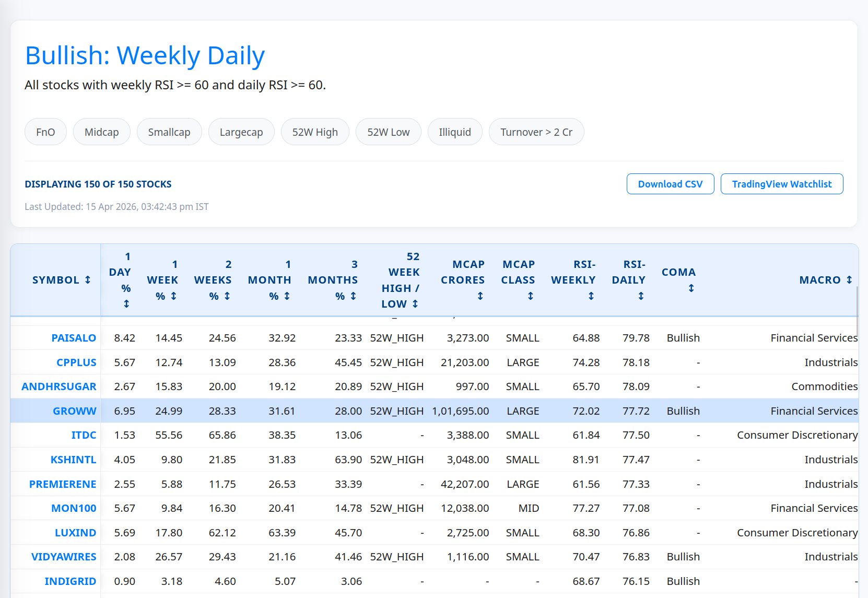Click the Last Updated timestamp text
Image resolution: width=868 pixels, height=598 pixels.
click(116, 206)
